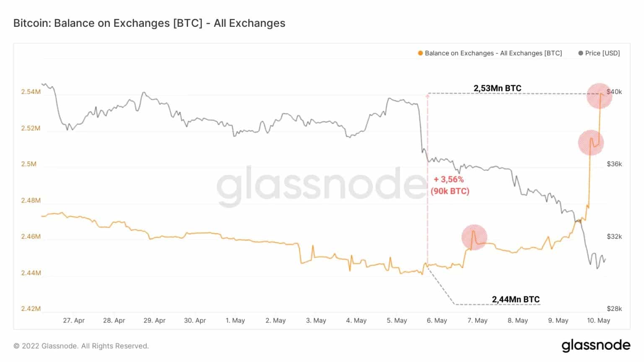Toggle Balance on Exchanges legend series
Viewport: 644px width, 362px height.
point(493,53)
